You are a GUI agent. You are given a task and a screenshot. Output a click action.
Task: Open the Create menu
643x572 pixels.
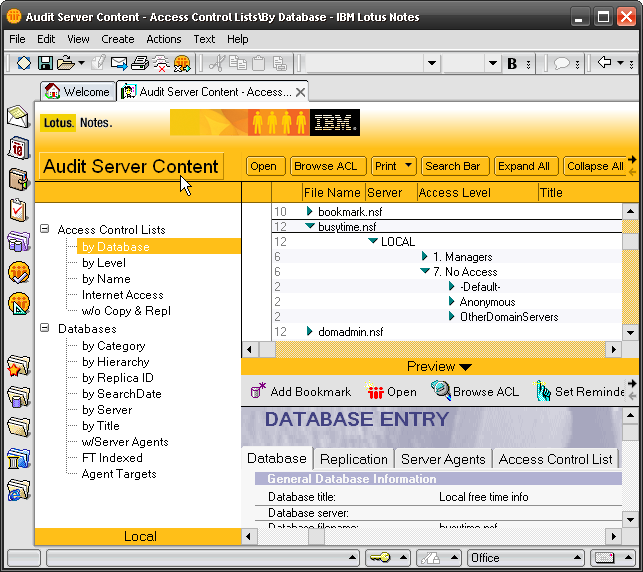tap(118, 39)
